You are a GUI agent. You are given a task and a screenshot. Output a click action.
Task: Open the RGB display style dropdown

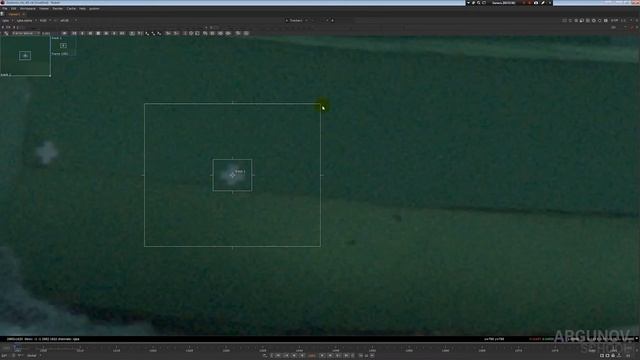point(45,20)
